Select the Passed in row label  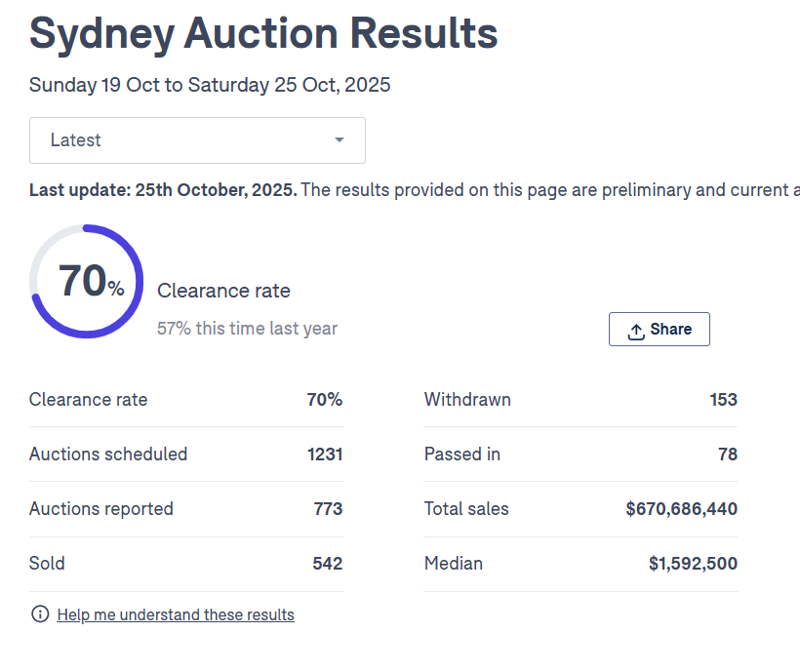(462, 455)
